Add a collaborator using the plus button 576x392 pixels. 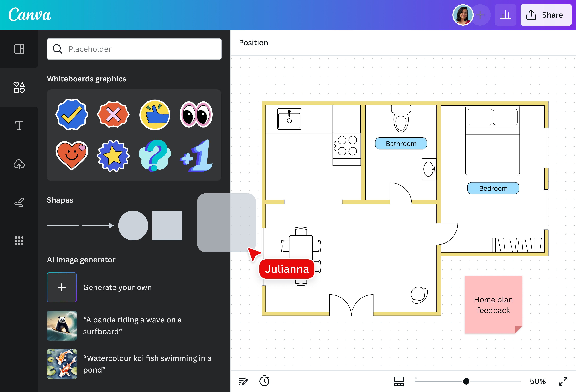point(480,15)
